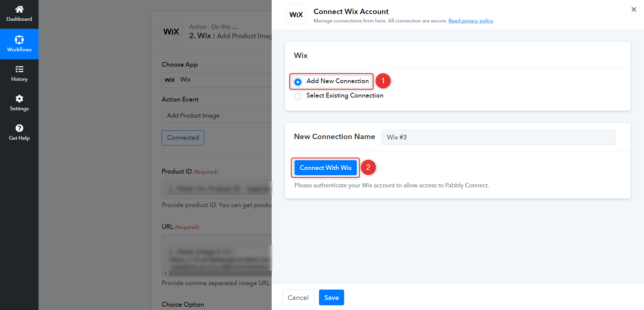Click the "2. Wix : Add Product Image" heading
Screen dimensions: 644x310
click(x=230, y=36)
